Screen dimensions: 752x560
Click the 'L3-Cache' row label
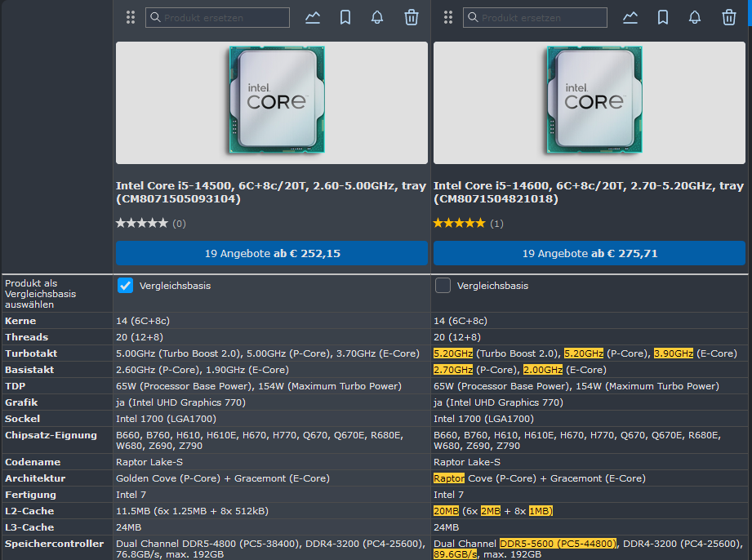tap(29, 527)
